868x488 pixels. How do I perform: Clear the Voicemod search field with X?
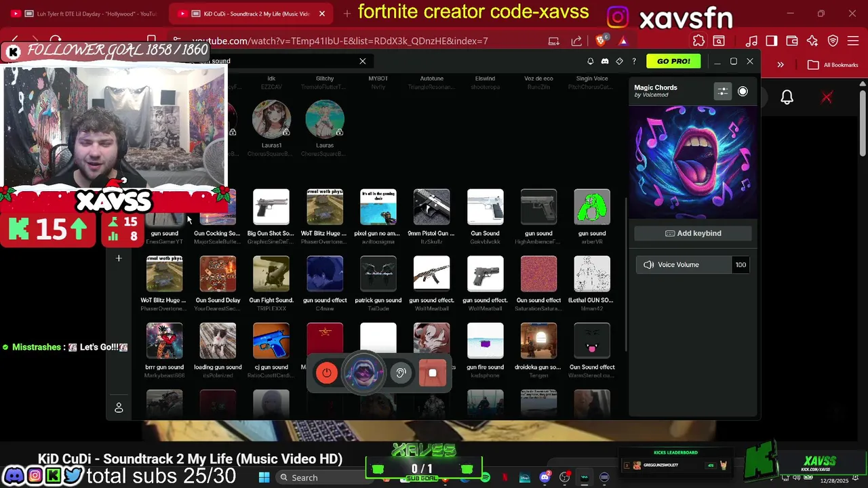pos(363,61)
